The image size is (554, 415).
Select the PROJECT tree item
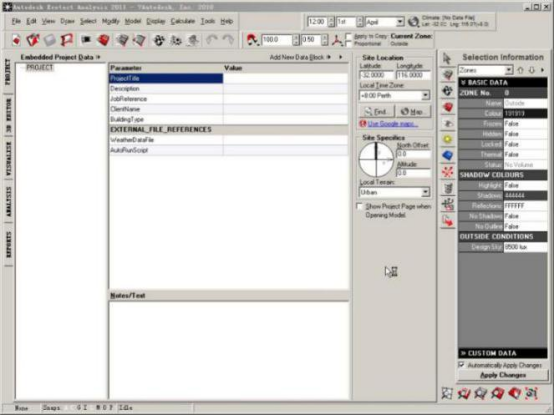pyautogui.click(x=40, y=67)
